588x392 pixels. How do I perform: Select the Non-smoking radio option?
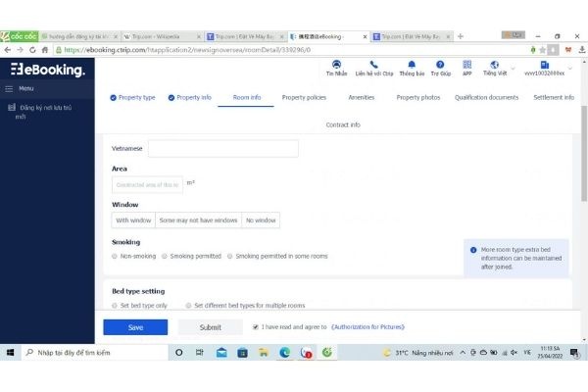click(115, 256)
